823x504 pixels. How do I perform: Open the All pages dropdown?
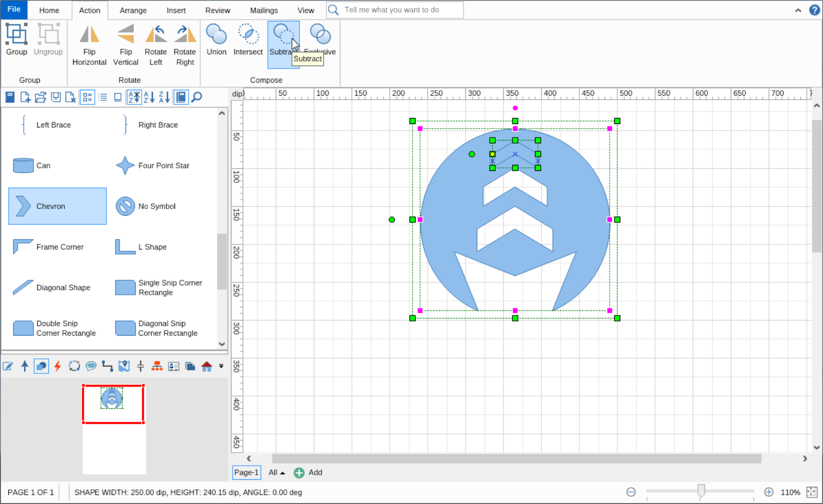tap(276, 473)
